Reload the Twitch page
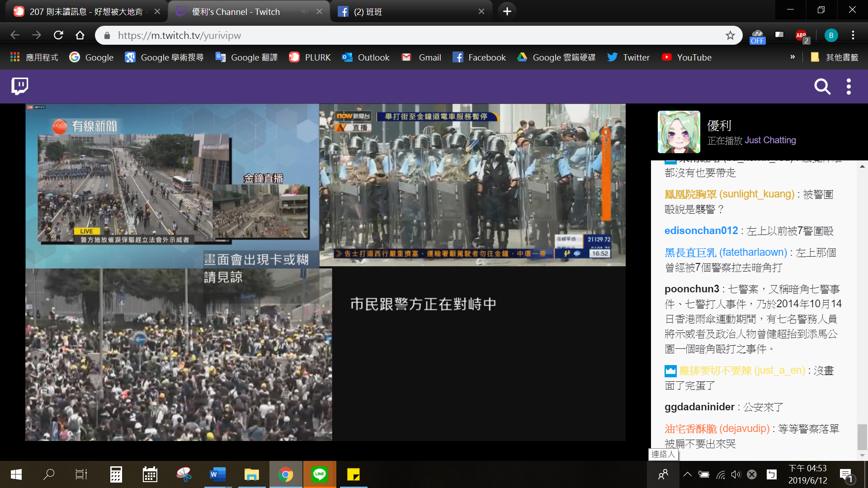868x488 pixels. pos(58,35)
